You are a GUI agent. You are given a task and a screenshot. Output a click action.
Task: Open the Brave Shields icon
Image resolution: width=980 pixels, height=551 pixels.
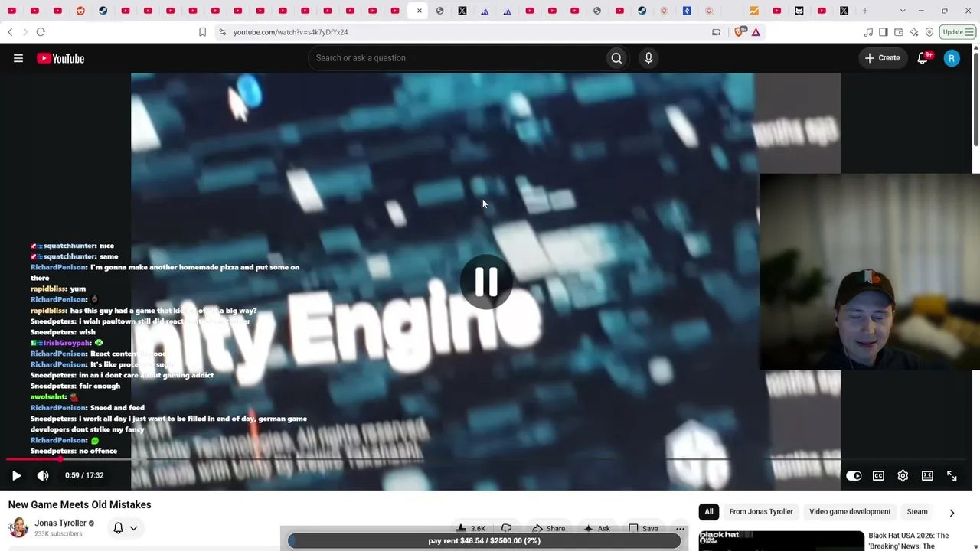tap(739, 32)
